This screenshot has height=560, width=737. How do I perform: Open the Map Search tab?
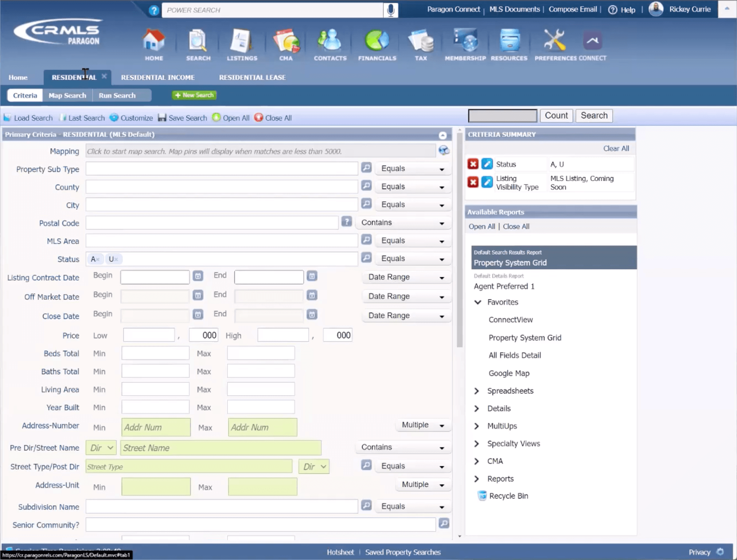click(67, 96)
